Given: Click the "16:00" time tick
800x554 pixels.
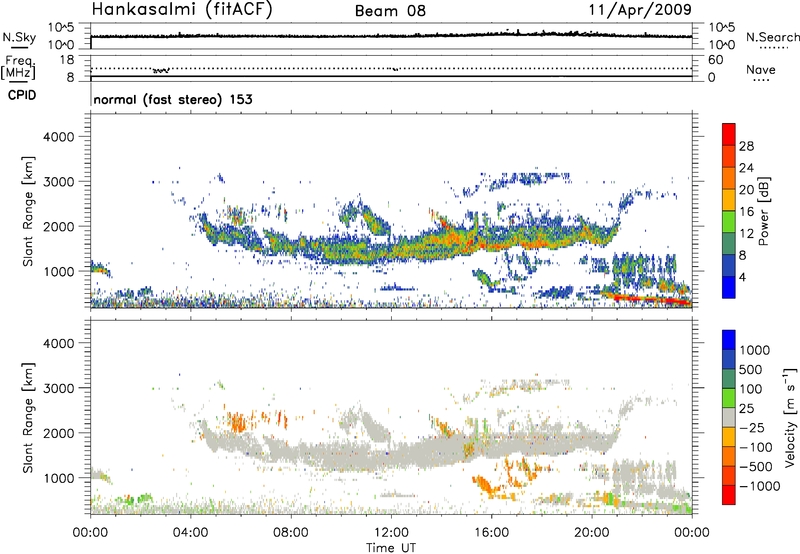Looking at the screenshot, I should (491, 533).
